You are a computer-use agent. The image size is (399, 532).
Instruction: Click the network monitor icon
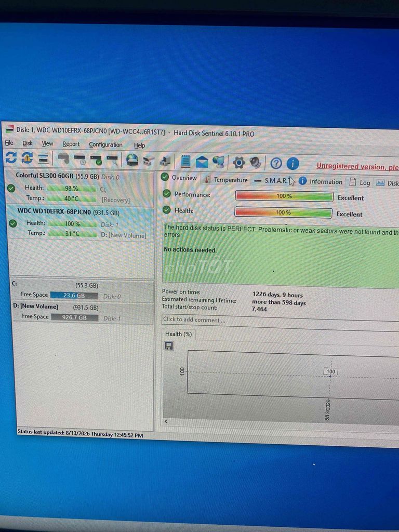coord(218,163)
